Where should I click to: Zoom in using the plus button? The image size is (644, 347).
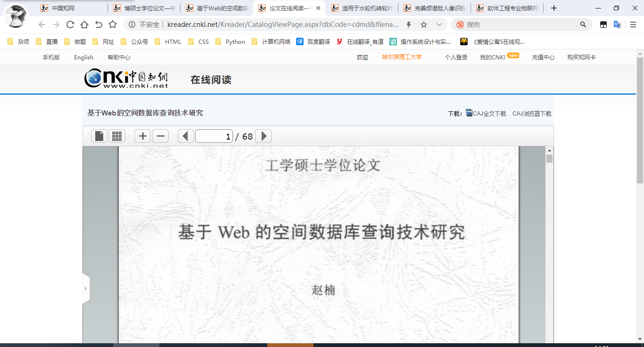tap(142, 136)
